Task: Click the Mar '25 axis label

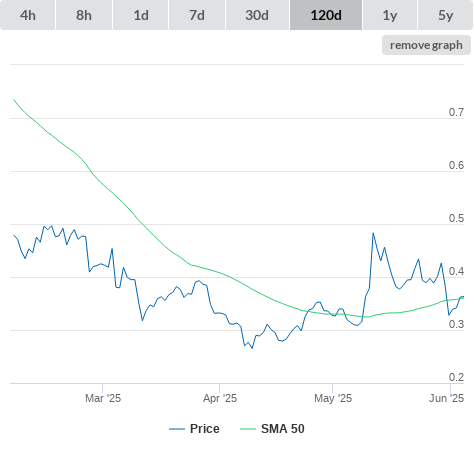Action: coord(103,398)
